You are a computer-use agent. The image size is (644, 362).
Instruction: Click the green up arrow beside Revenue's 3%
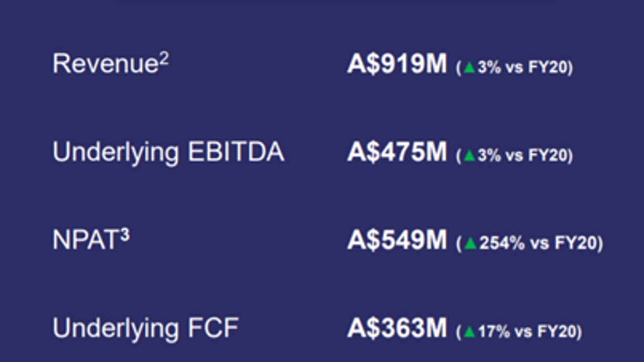(x=469, y=68)
